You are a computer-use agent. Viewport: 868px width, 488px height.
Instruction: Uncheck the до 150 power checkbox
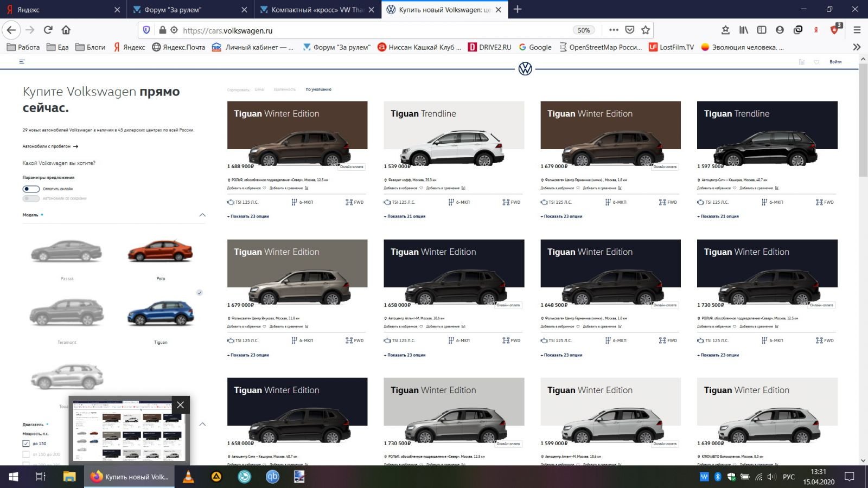tap(26, 444)
